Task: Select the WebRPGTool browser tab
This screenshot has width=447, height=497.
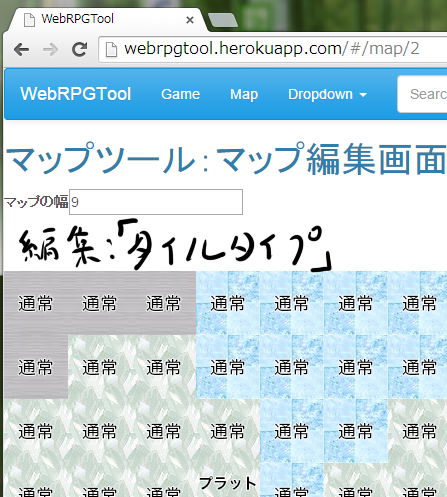Action: [x=106, y=19]
